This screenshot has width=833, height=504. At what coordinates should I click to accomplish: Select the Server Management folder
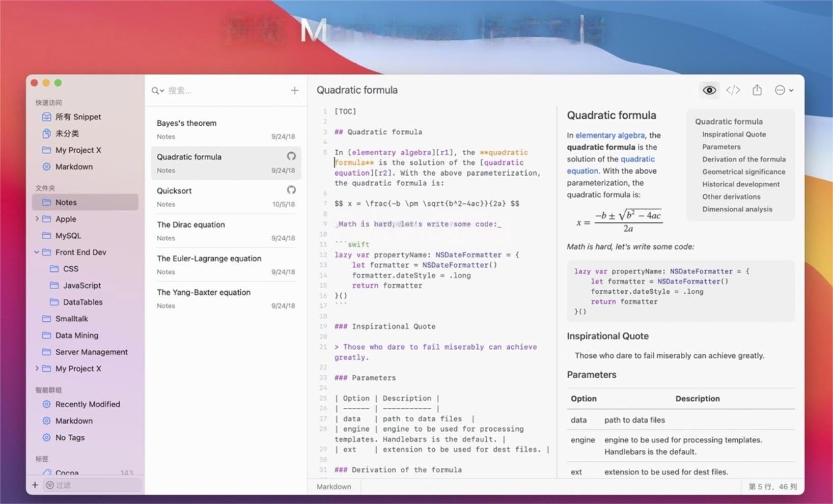point(91,352)
